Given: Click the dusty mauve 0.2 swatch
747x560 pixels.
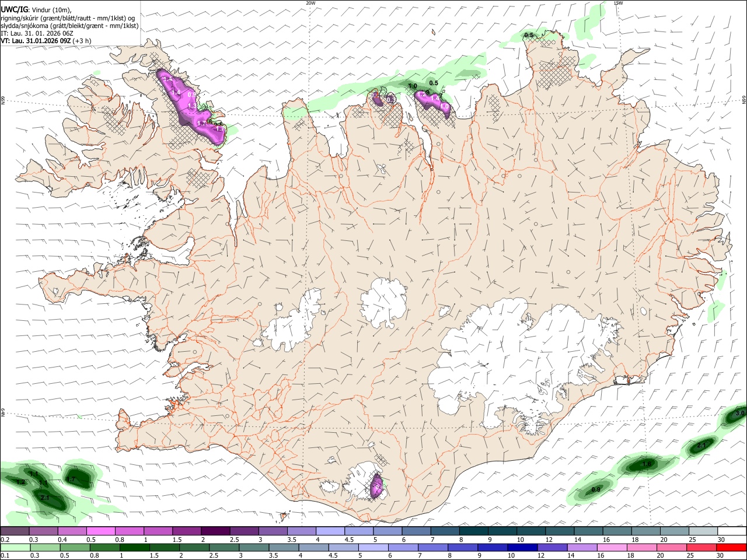Looking at the screenshot, I should tap(15, 531).
